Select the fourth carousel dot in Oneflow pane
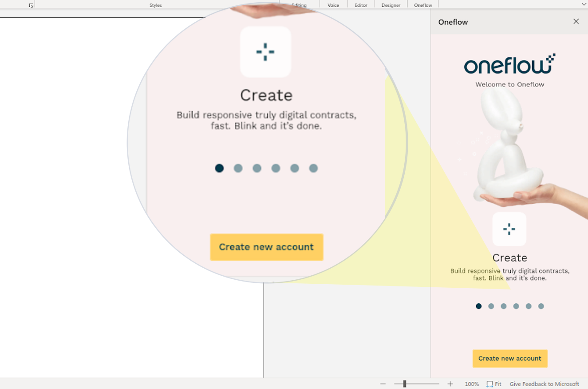 coord(516,306)
